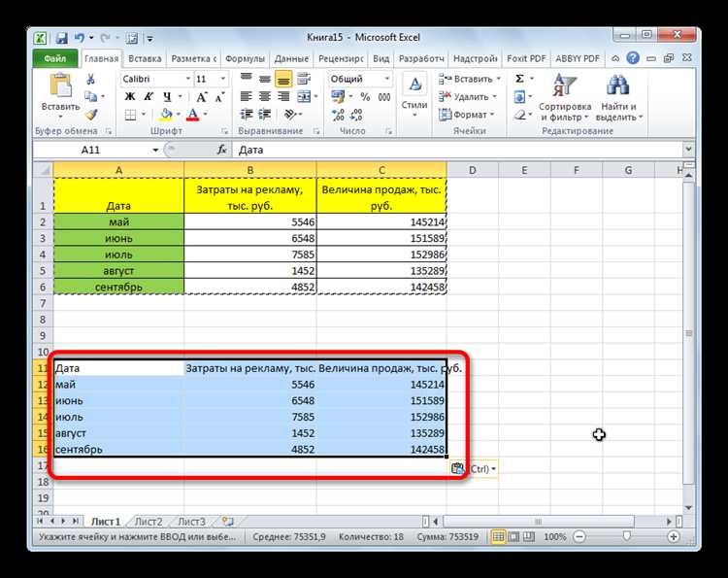Click the Fill down arrow icon
The width and height of the screenshot is (728, 578).
tap(519, 96)
